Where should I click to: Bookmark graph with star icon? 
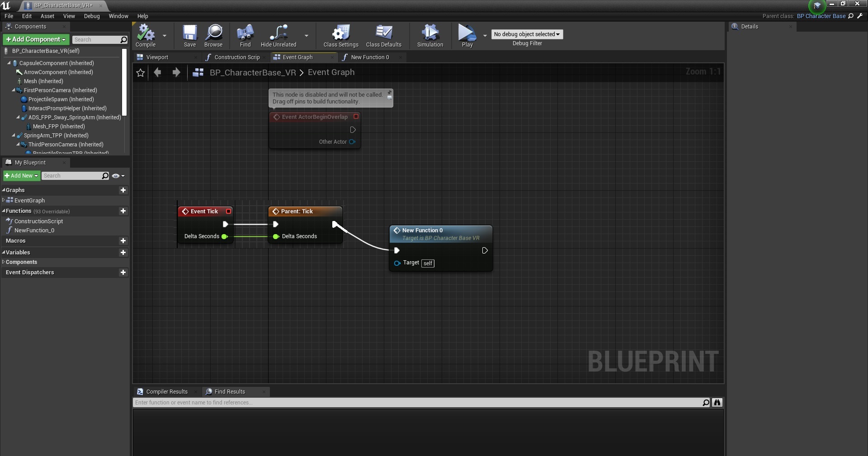[141, 73]
